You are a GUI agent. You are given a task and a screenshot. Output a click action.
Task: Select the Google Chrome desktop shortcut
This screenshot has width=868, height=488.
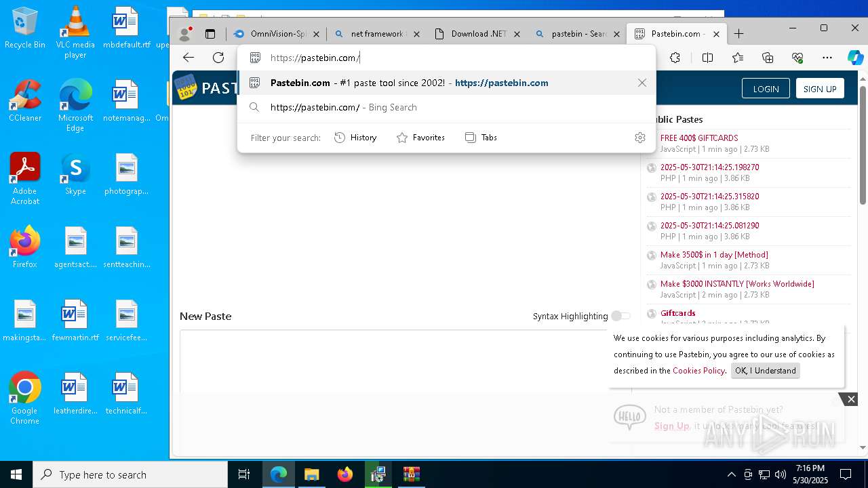(25, 399)
